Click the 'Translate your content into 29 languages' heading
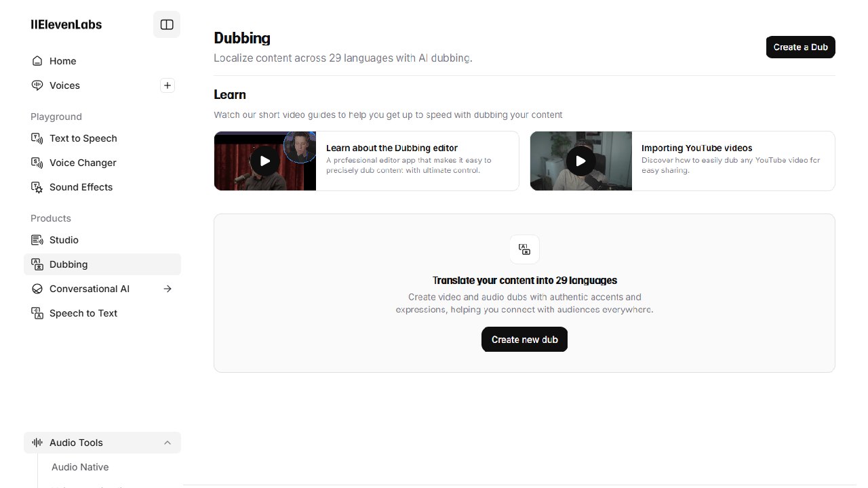868x488 pixels. pos(525,280)
